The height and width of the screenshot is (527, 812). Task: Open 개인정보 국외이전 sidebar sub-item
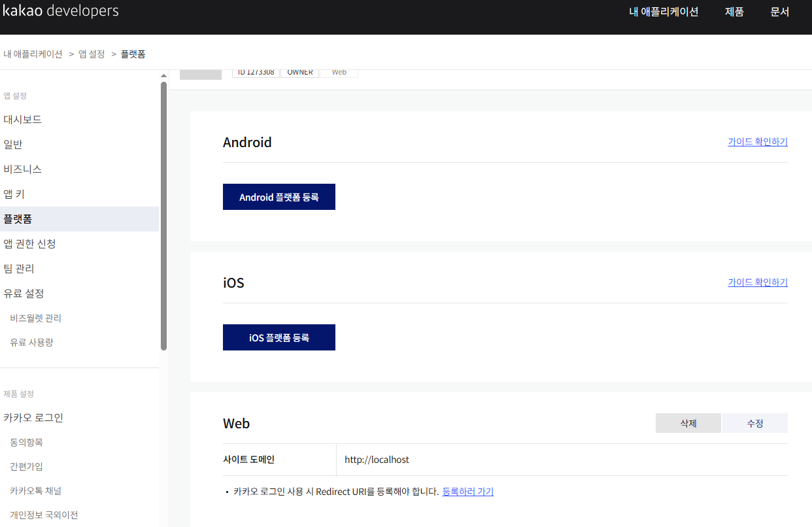point(44,515)
